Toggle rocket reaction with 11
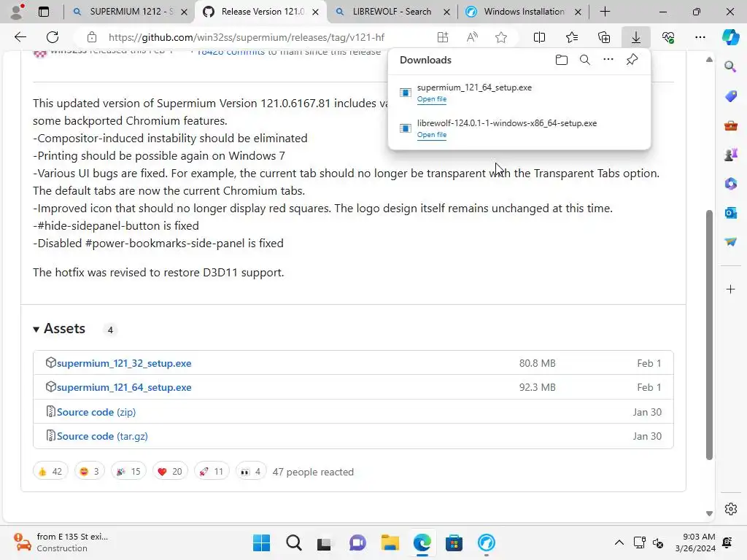 pos(212,472)
